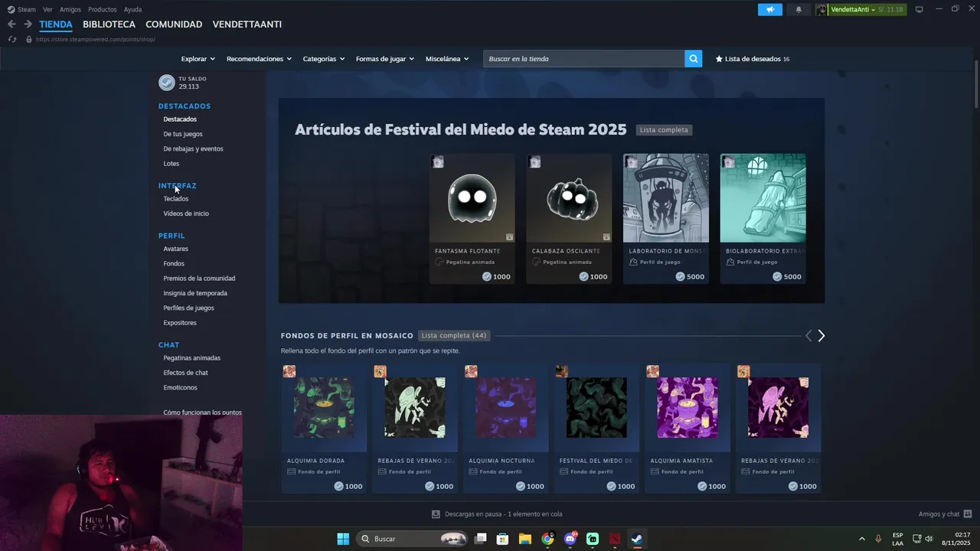
Task: Show next tiled profile backgrounds
Action: click(x=822, y=336)
